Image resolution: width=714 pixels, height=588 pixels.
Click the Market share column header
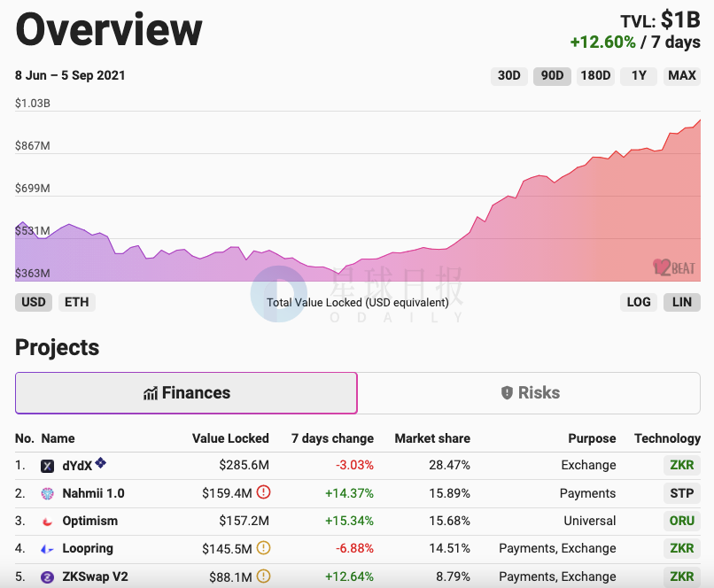coord(432,438)
